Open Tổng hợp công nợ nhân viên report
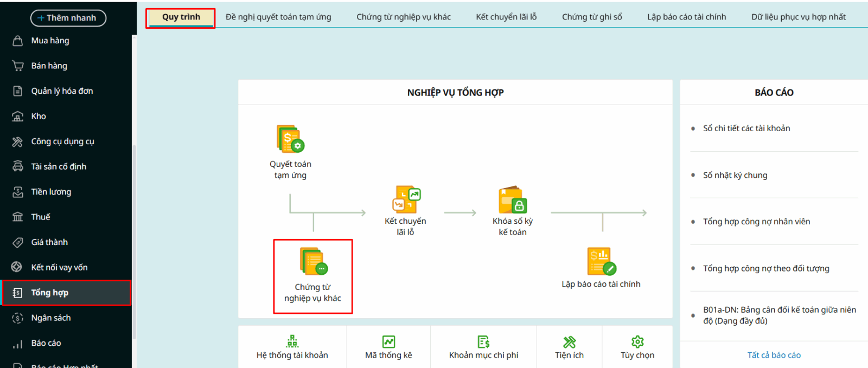The image size is (868, 368). point(756,222)
